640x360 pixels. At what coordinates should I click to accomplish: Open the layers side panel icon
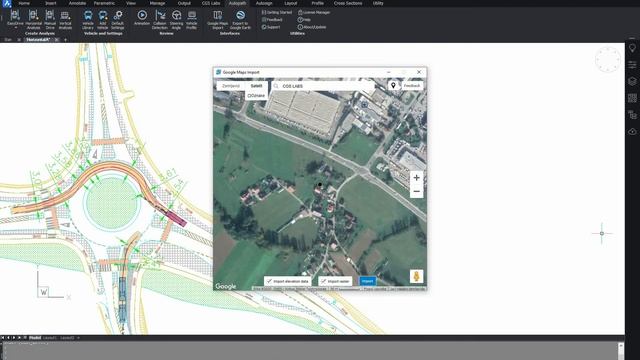632,81
